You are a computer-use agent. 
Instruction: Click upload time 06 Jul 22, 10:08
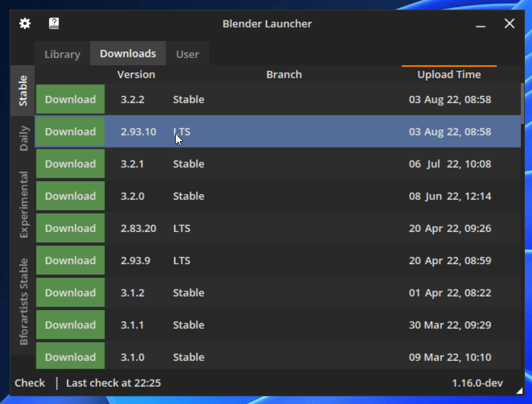pos(450,164)
